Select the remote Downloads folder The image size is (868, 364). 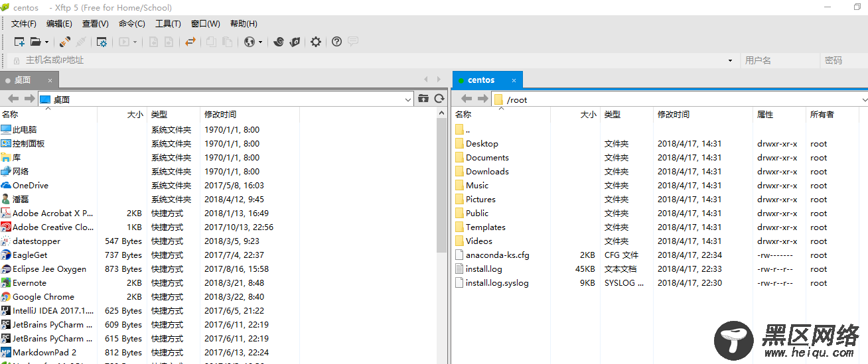482,172
